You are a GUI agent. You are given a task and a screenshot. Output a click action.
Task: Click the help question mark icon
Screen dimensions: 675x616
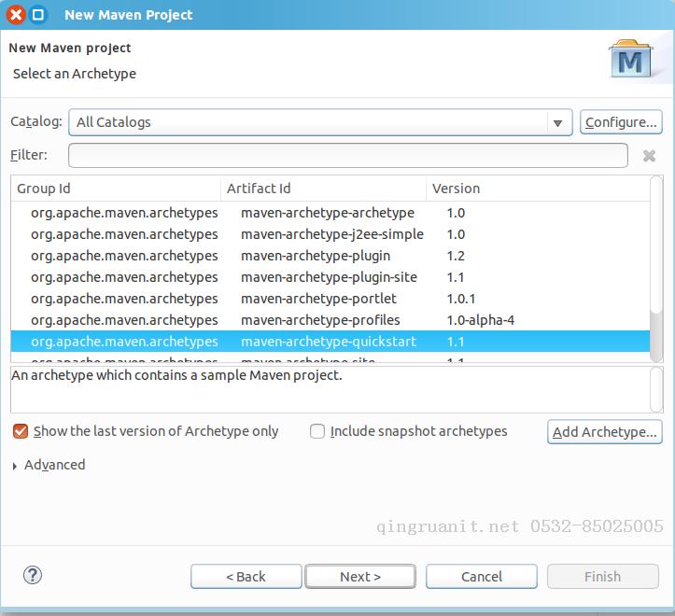pyautogui.click(x=33, y=575)
